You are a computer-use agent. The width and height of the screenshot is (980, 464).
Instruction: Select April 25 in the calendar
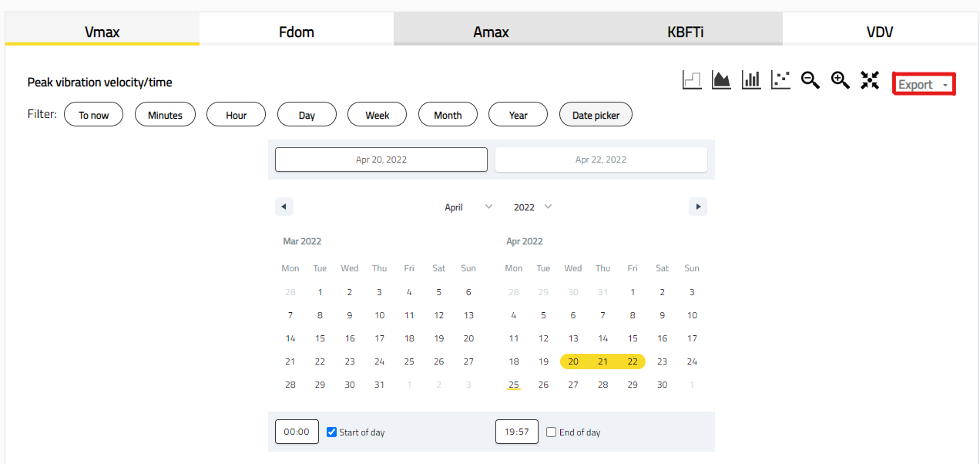coord(514,385)
